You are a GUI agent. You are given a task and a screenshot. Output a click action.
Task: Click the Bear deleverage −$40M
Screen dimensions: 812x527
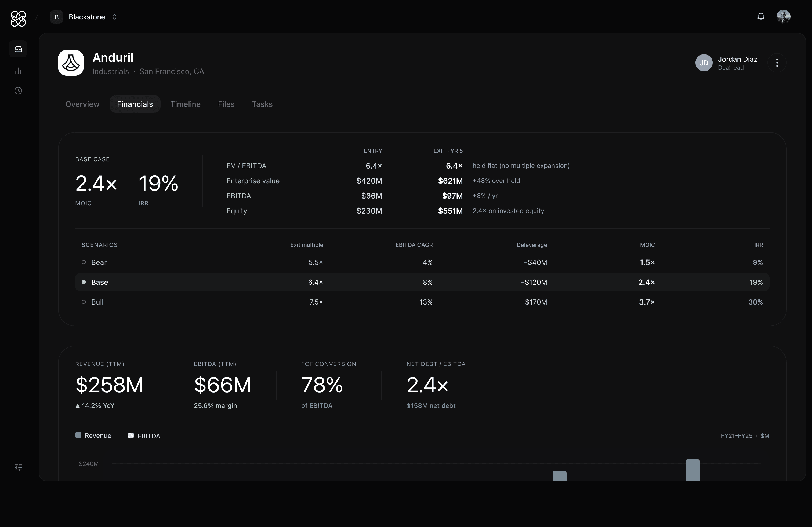(x=535, y=262)
